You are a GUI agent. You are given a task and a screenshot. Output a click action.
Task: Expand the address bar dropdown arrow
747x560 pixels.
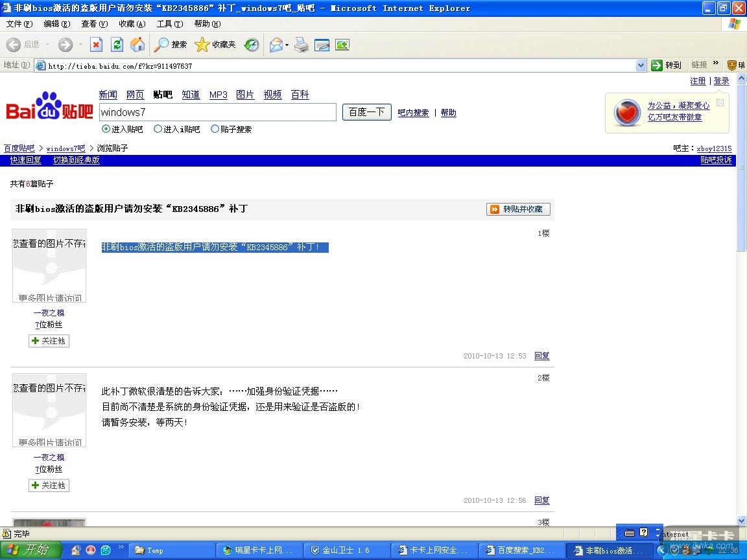(641, 65)
